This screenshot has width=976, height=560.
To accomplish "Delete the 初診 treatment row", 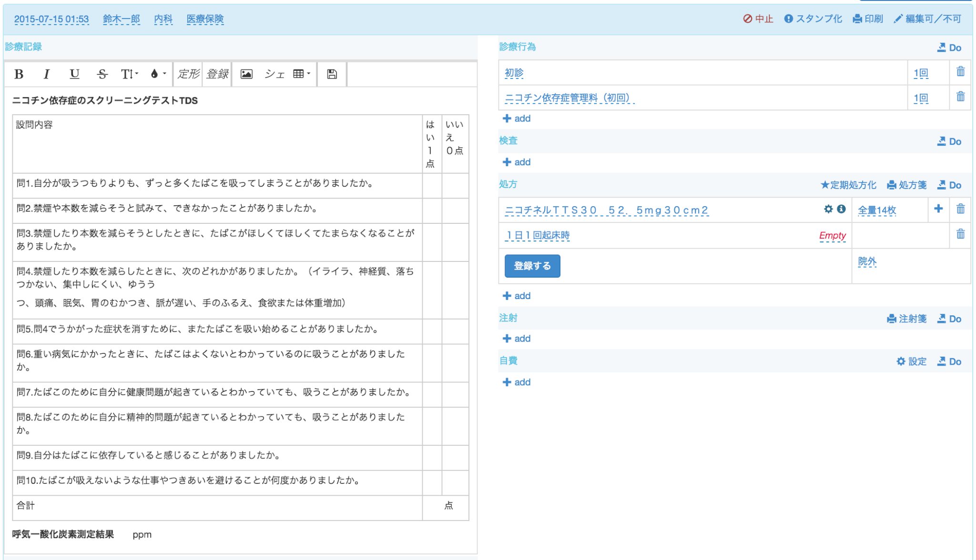I will [960, 72].
